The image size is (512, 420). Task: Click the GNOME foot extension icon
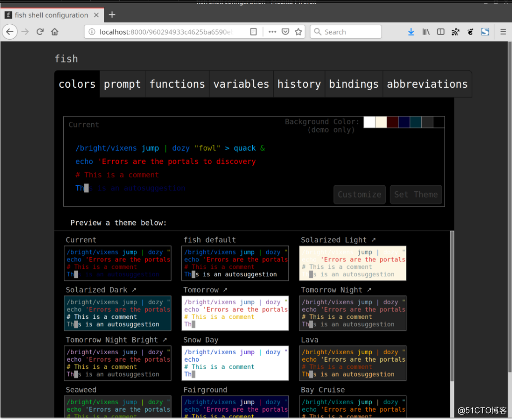coord(470,32)
